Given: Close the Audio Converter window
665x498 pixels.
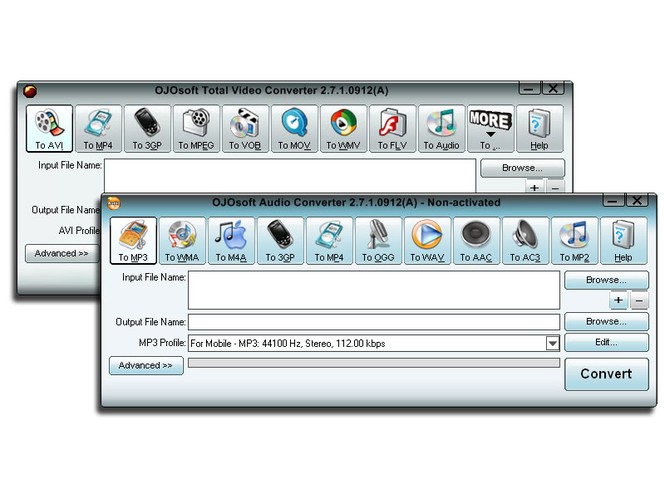Looking at the screenshot, I should coord(637,201).
